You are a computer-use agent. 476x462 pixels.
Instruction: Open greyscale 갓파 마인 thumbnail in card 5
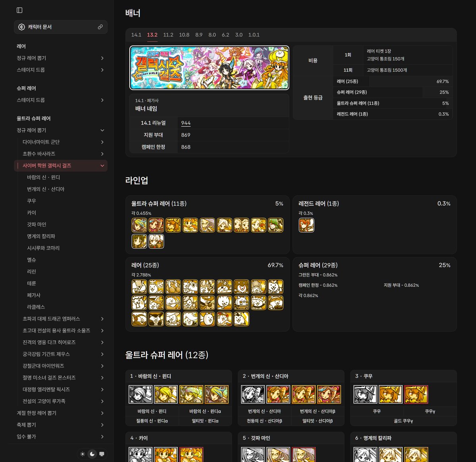tap(253, 454)
